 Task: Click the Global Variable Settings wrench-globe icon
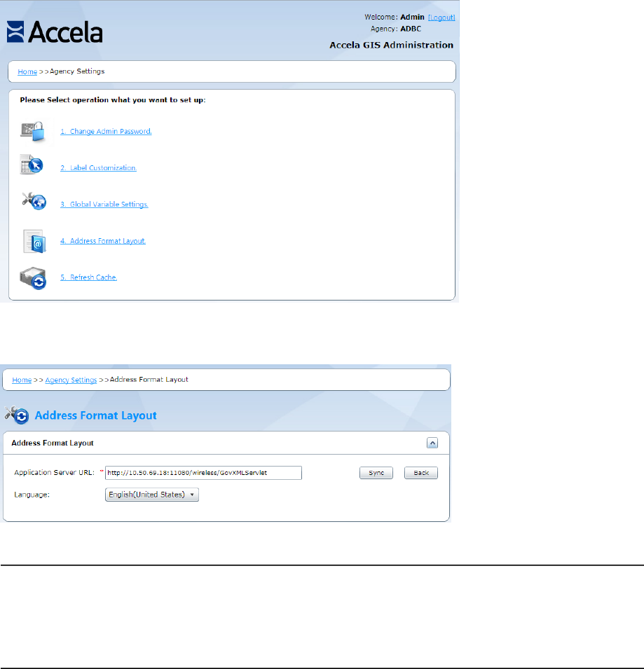click(34, 201)
